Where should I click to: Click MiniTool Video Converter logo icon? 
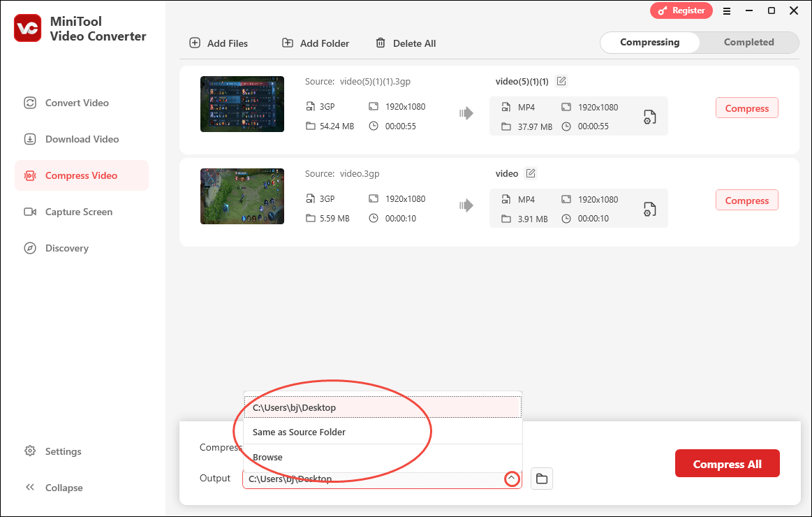pos(27,29)
